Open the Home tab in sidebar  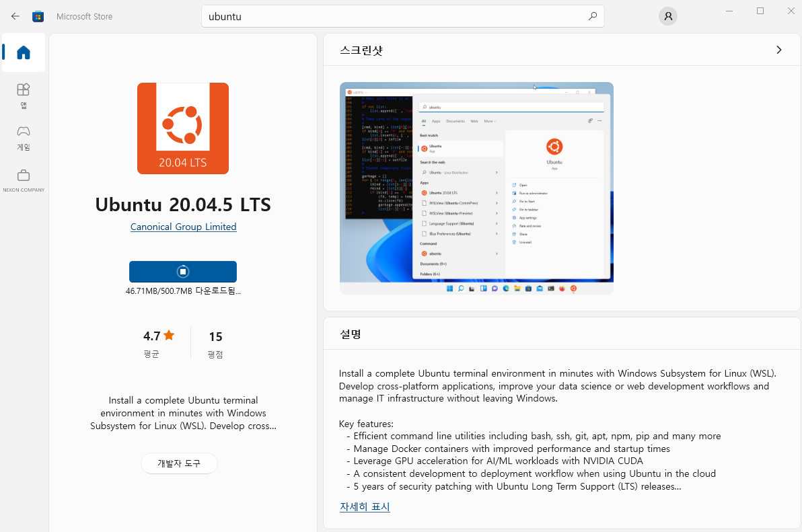pyautogui.click(x=24, y=52)
